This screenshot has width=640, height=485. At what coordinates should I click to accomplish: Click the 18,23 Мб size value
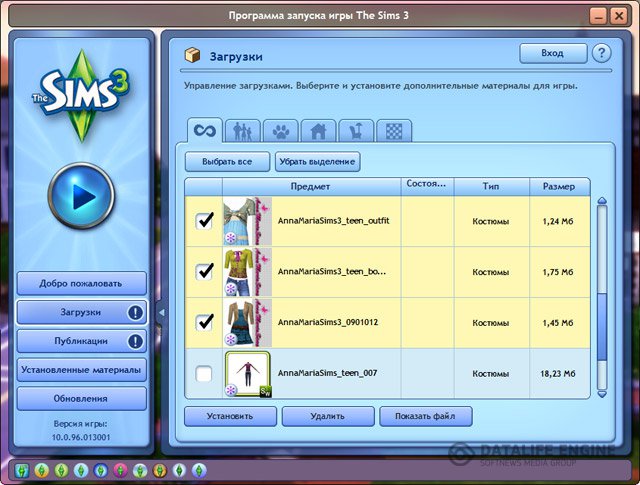tap(558, 374)
